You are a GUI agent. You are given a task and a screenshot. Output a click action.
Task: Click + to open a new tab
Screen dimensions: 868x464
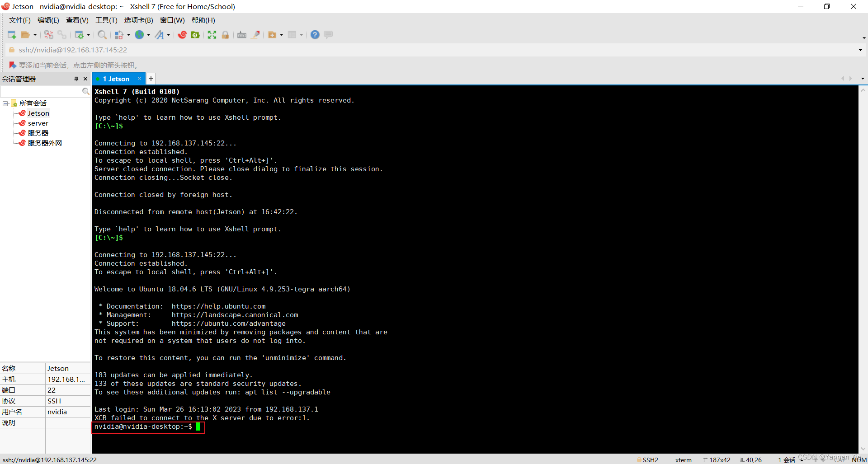click(x=151, y=79)
